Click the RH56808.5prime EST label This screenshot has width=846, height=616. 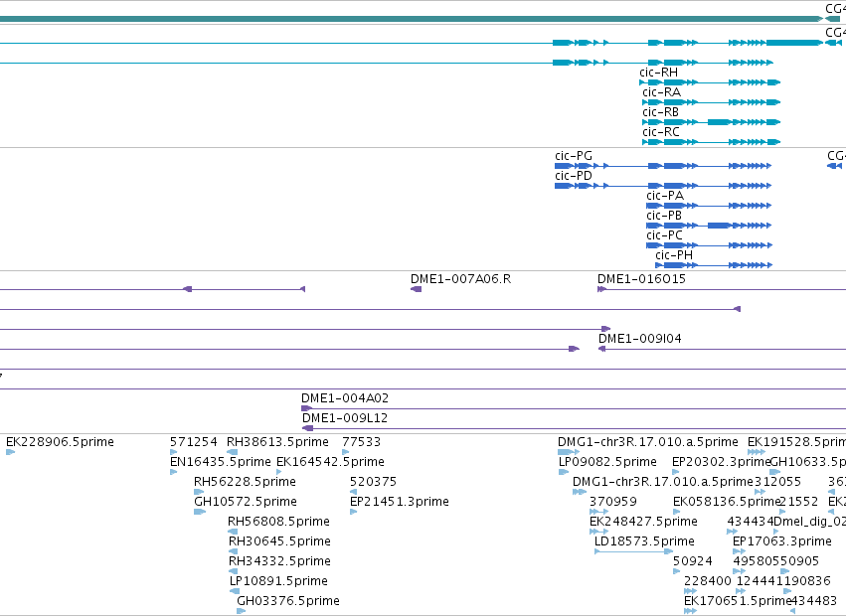pyautogui.click(x=278, y=523)
